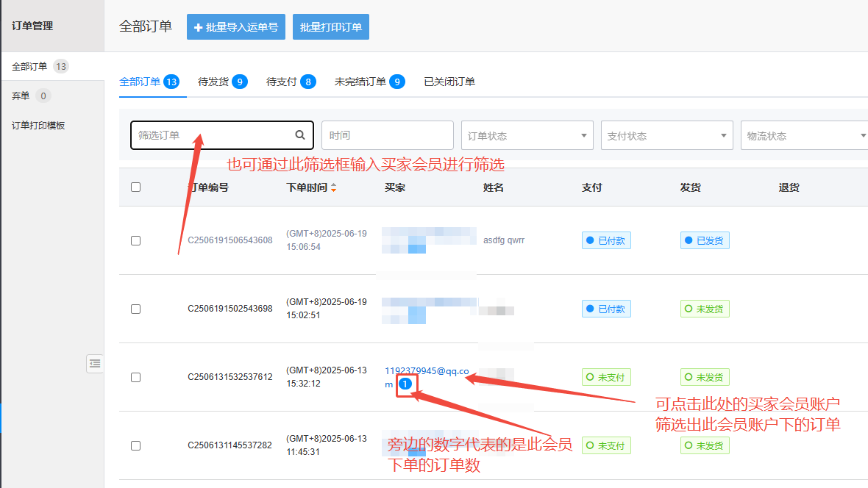Select 弃单 in the left sidebar
The height and width of the screenshot is (488, 868).
[x=21, y=96]
